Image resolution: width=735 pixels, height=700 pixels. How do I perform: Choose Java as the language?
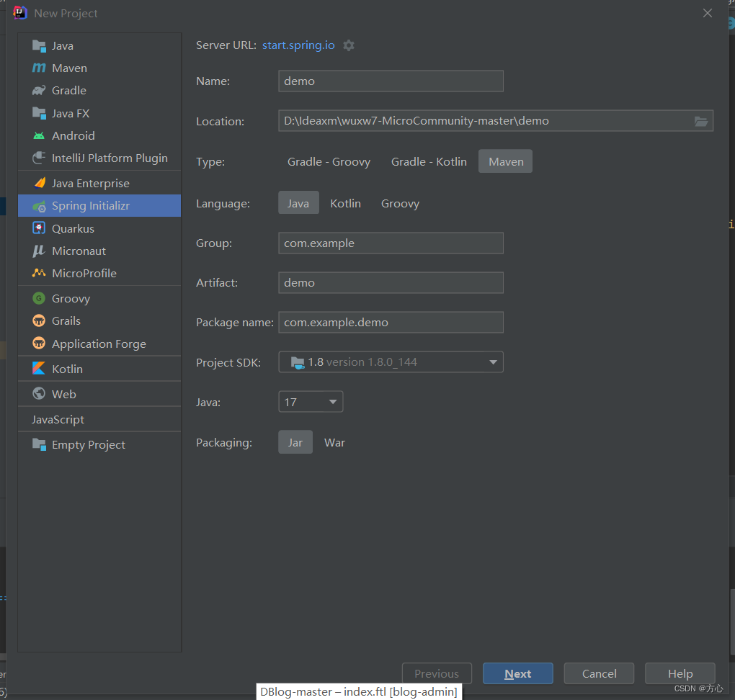[x=298, y=203]
